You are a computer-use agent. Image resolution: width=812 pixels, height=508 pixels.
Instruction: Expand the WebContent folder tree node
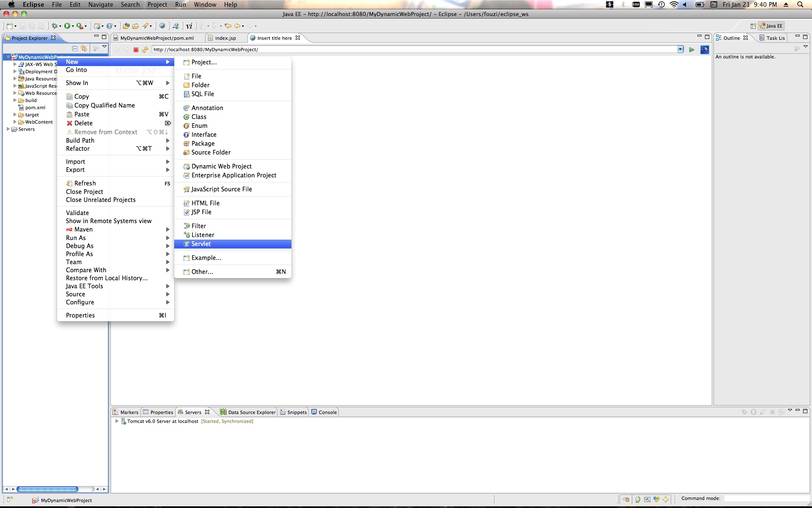[15, 122]
